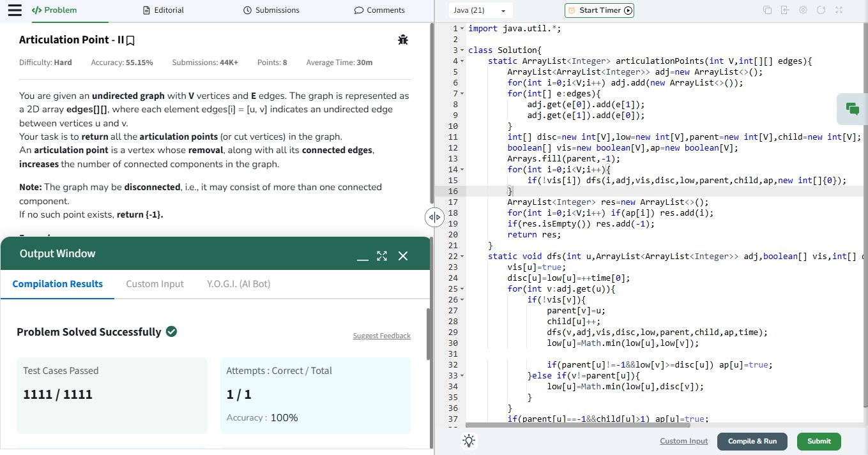
Task: Fold the class Solution block at line 3
Action: 463,50
